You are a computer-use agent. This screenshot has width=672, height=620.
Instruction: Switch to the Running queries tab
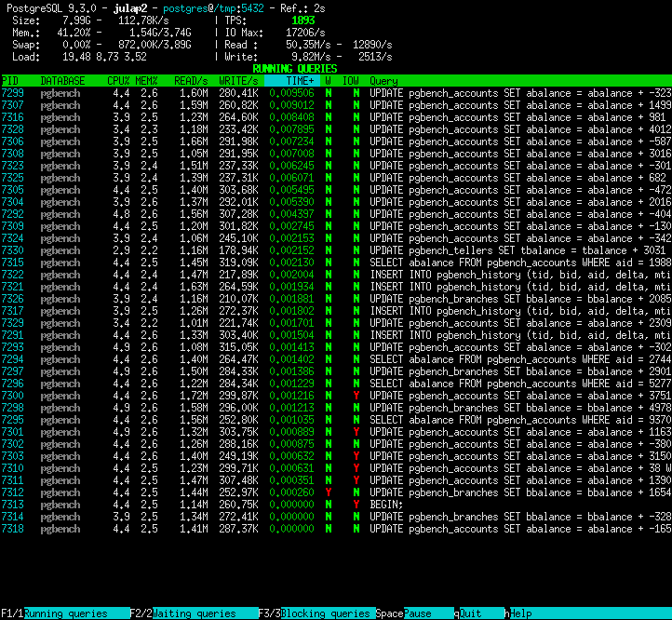pyautogui.click(x=65, y=613)
